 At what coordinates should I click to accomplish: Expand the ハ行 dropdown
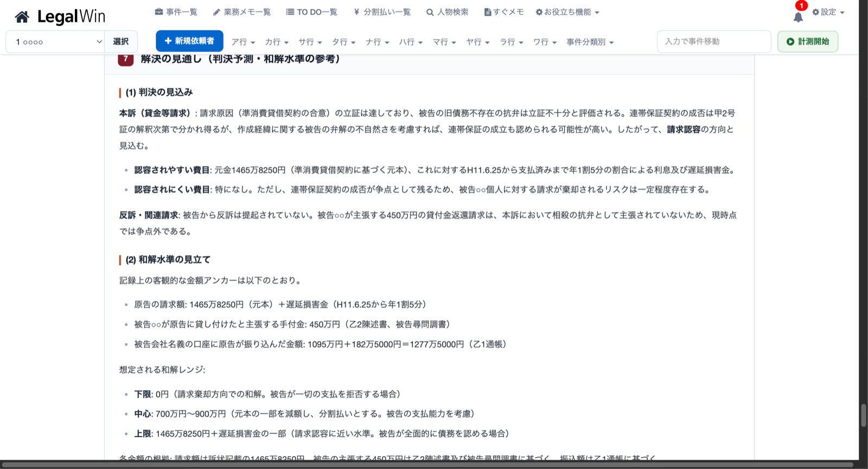pyautogui.click(x=411, y=42)
